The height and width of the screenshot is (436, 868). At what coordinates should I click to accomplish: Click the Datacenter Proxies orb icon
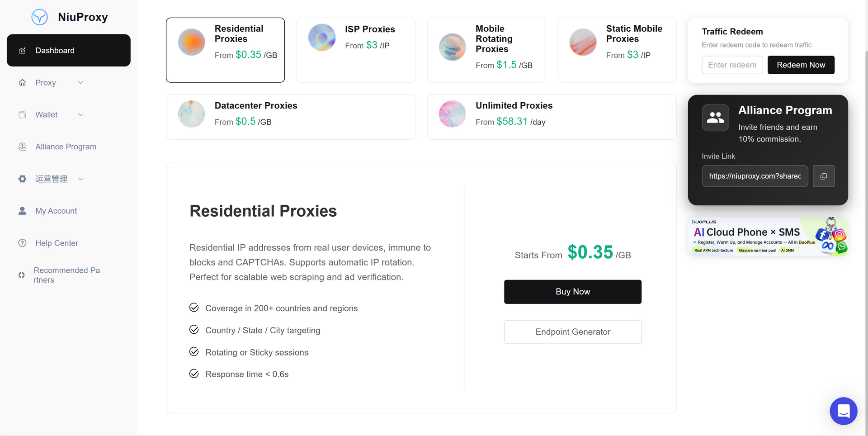(x=191, y=114)
